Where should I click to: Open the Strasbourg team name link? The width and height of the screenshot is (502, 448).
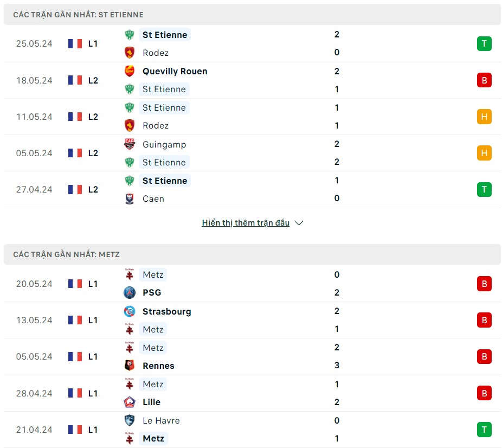click(166, 311)
